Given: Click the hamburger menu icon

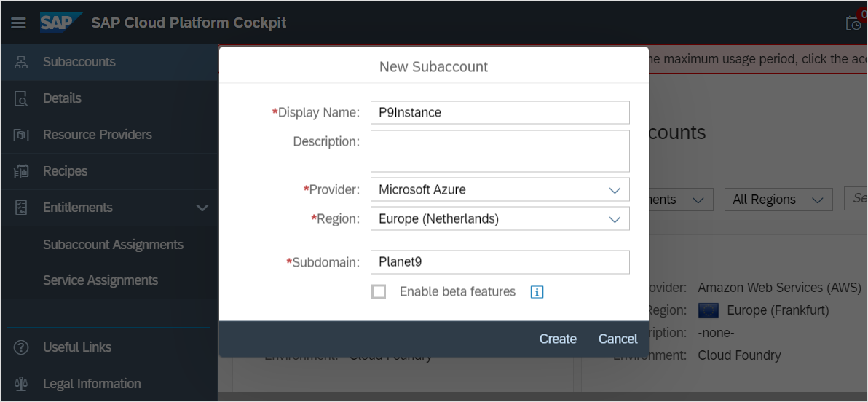Looking at the screenshot, I should coord(18,23).
